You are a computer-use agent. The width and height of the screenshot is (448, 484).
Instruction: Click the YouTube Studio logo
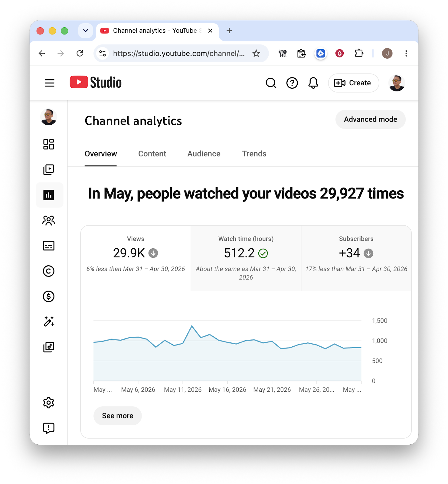[96, 82]
